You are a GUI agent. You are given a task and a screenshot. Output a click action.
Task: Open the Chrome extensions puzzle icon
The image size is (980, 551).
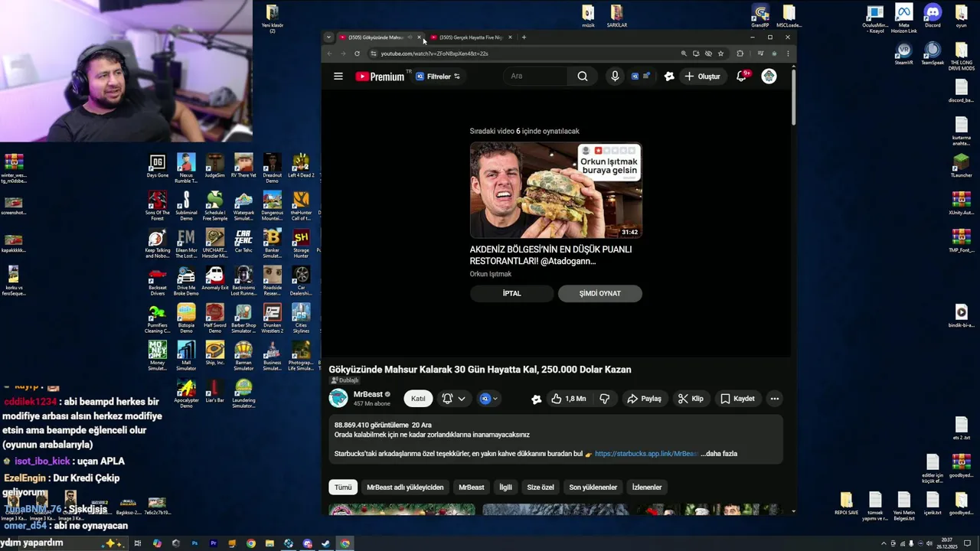tap(740, 54)
